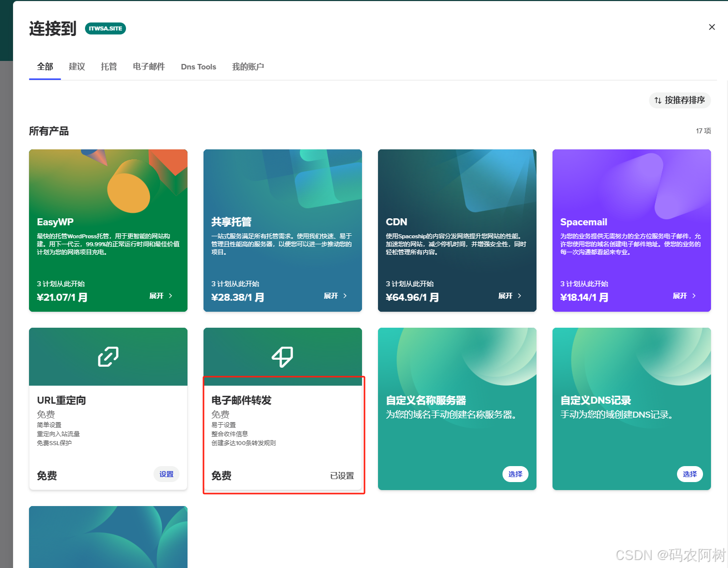The height and width of the screenshot is (568, 728).
Task: Click the 电子邮件转发 card title
Action: 241,400
